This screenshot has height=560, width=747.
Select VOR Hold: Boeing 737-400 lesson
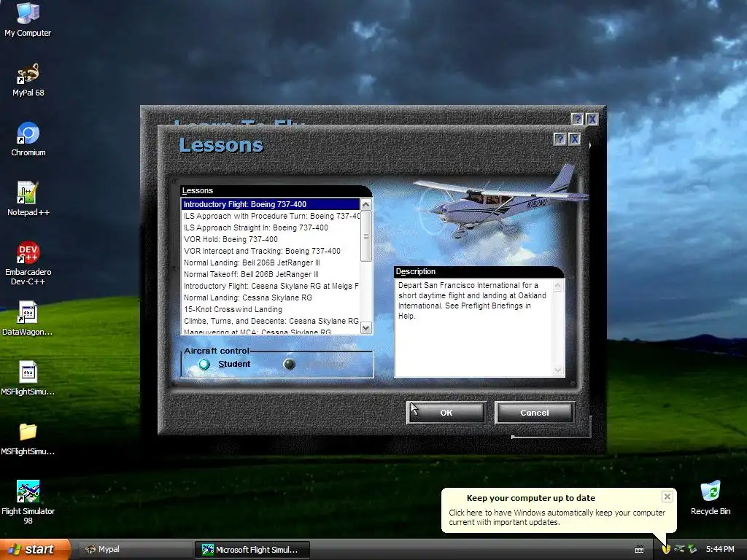pyautogui.click(x=270, y=239)
